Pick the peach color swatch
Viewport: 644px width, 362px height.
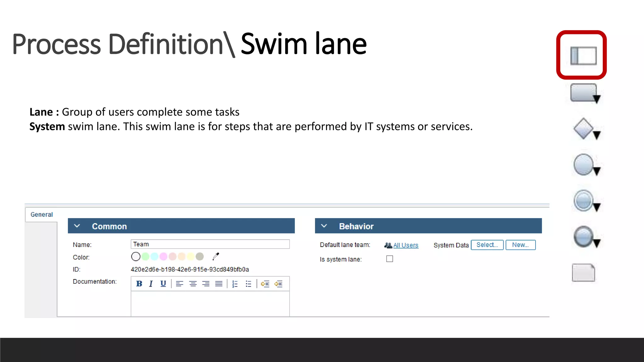182,257
